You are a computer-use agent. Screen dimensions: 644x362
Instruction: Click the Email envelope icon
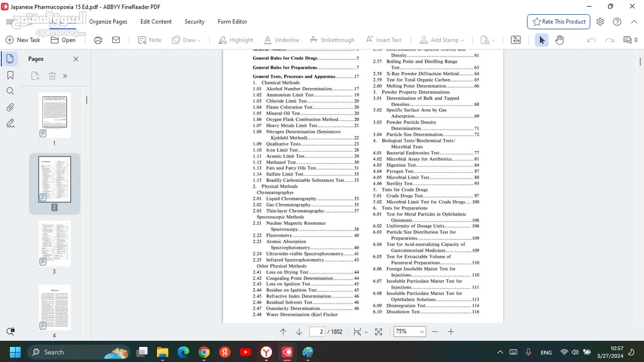[116, 40]
